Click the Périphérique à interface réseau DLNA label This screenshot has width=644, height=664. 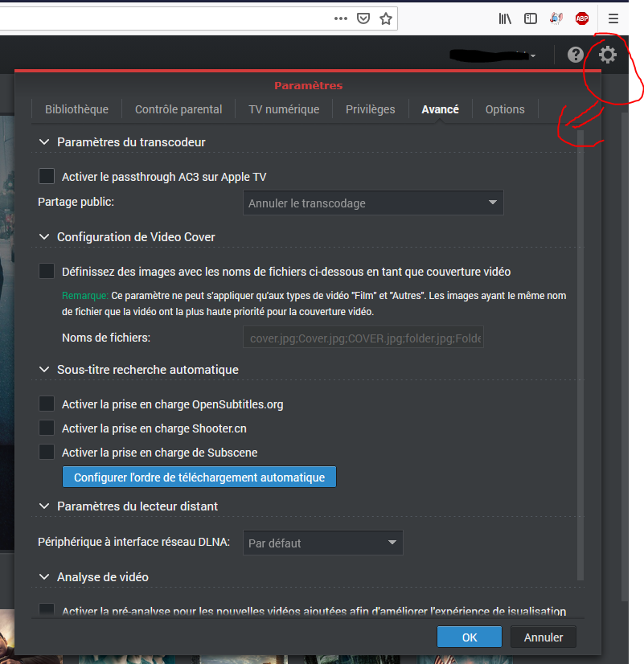tap(133, 542)
